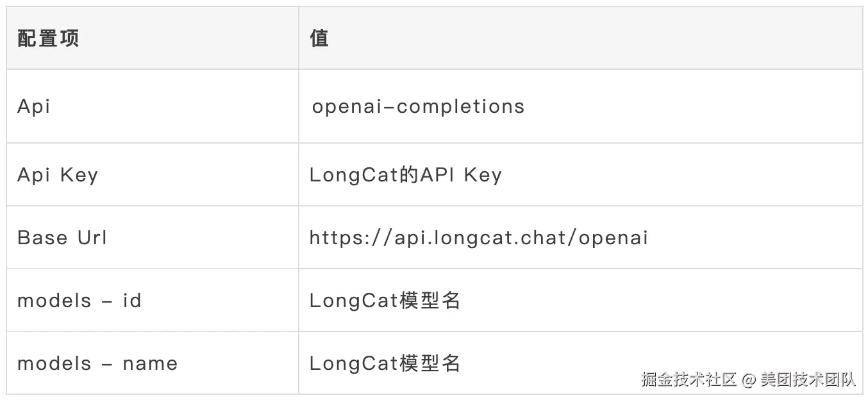This screenshot has width=868, height=400.
Task: Open the https://api.longcat.chat/openai URL
Action: point(478,238)
